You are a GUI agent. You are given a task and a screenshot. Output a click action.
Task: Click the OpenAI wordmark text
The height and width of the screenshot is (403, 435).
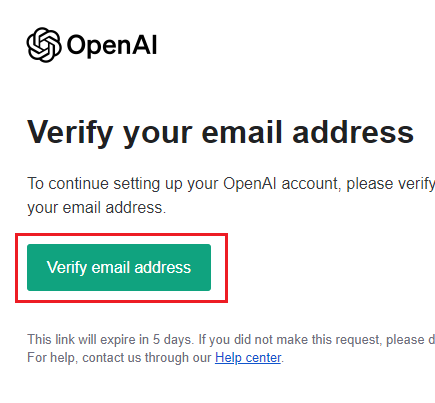pos(112,45)
